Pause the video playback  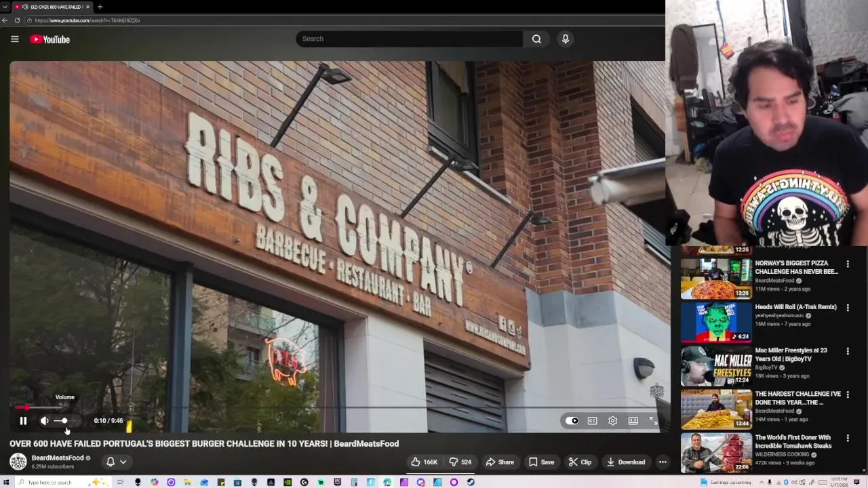[x=23, y=421]
